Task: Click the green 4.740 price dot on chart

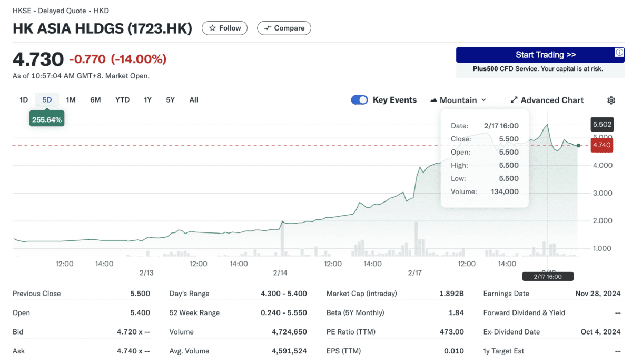Action: pos(578,145)
